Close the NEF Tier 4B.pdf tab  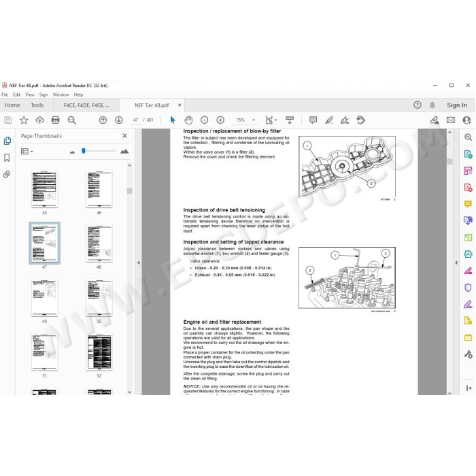point(180,105)
